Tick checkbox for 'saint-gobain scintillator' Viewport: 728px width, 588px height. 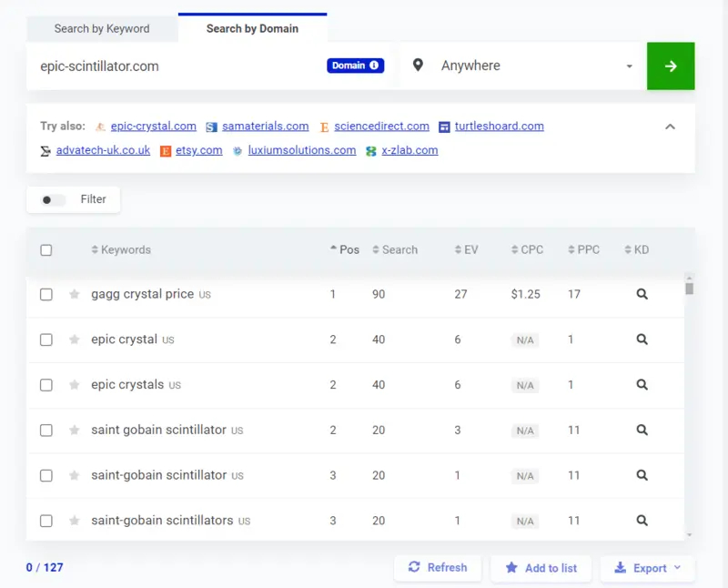coord(46,476)
